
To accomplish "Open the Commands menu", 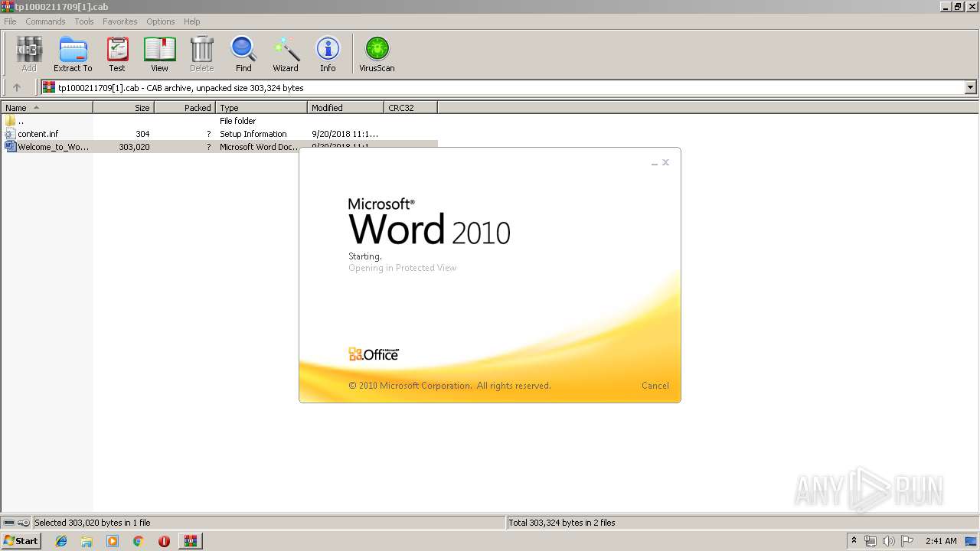I will (x=45, y=21).
